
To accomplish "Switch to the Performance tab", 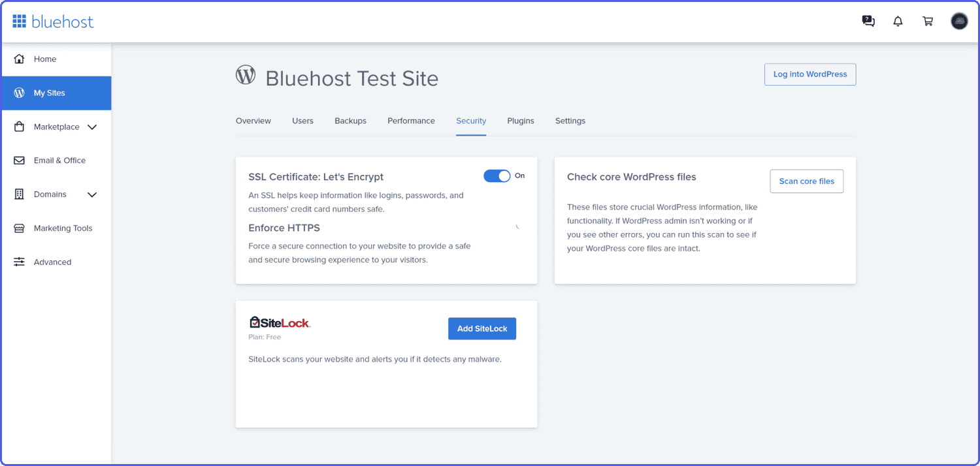I will click(411, 121).
